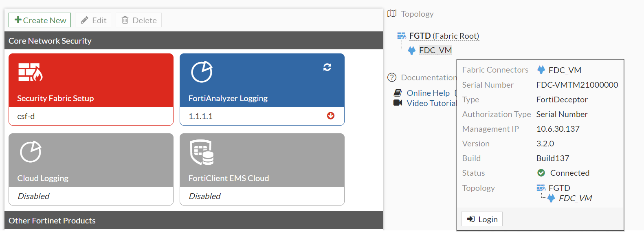Image resolution: width=644 pixels, height=232 pixels.
Task: Click the Cloud Logging pie chart icon
Action: tap(31, 152)
